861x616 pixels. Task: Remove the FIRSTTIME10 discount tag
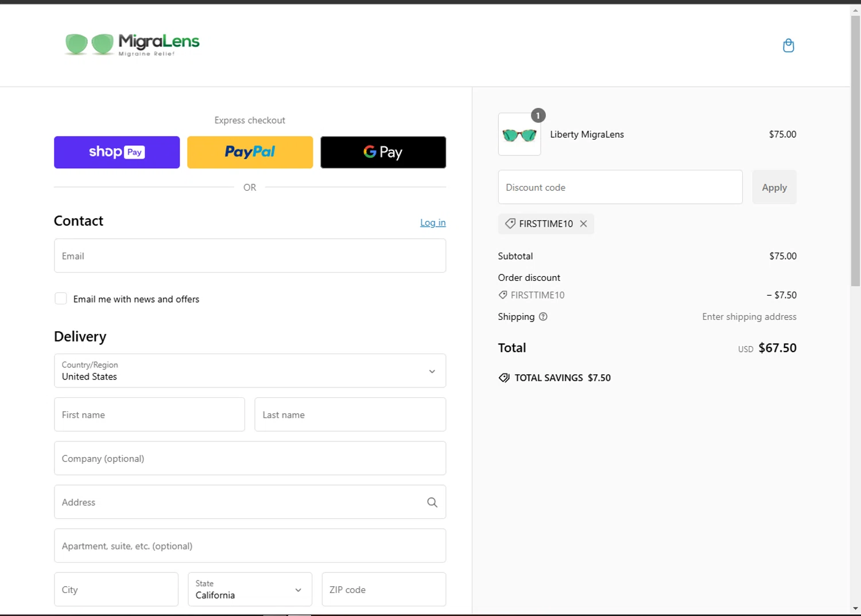(583, 224)
